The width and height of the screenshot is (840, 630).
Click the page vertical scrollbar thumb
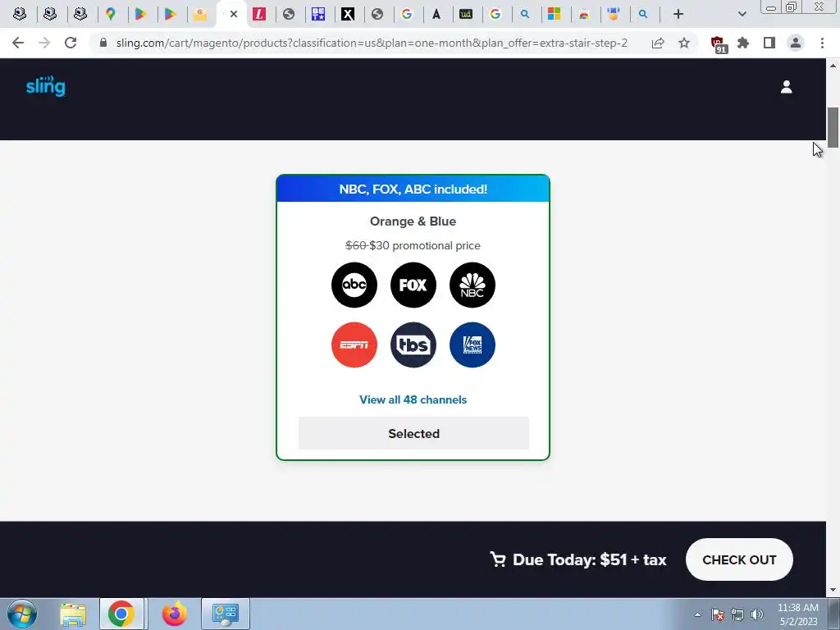pyautogui.click(x=833, y=127)
